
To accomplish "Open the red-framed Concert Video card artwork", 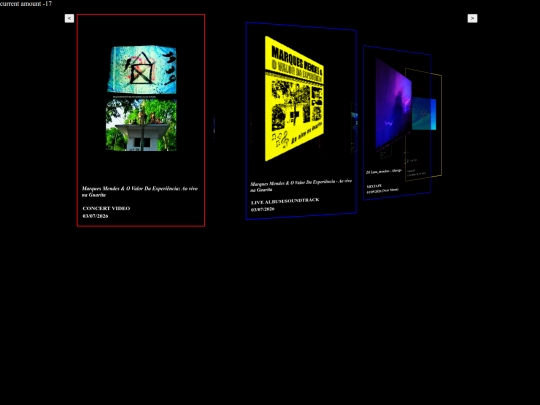I will (x=141, y=98).
